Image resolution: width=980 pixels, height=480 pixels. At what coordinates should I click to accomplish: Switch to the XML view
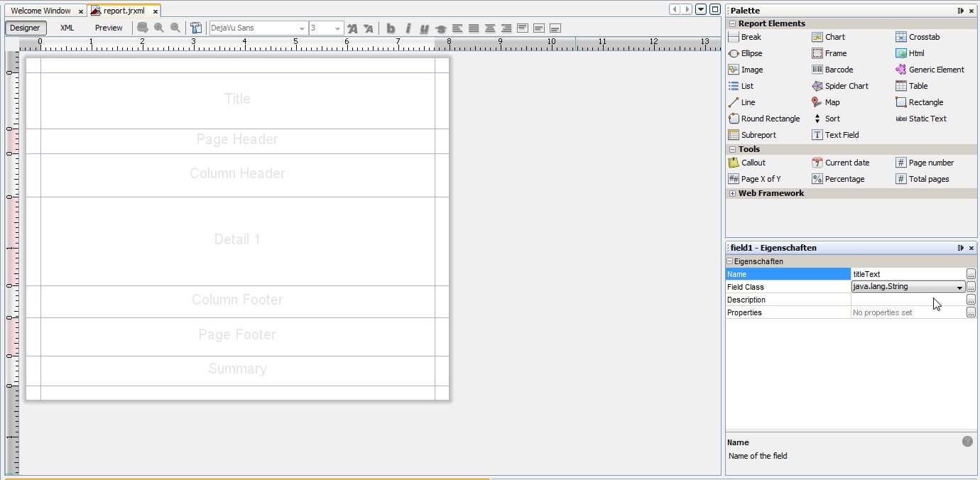click(67, 28)
